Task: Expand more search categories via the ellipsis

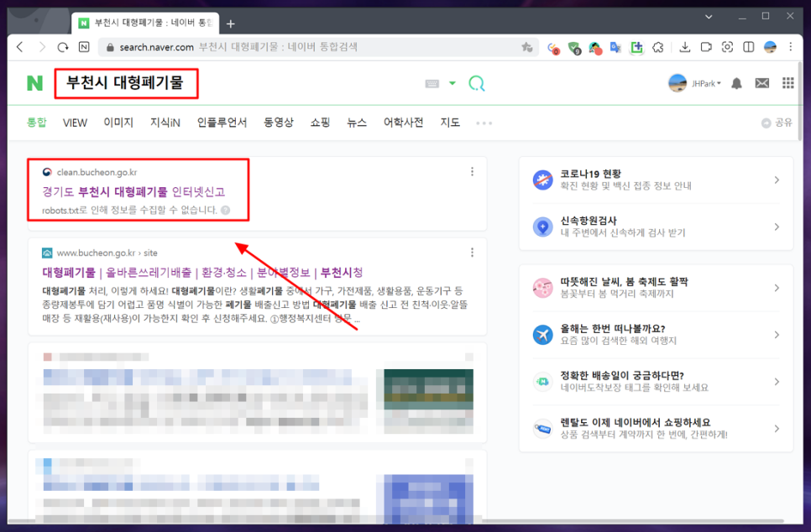Action: (484, 123)
